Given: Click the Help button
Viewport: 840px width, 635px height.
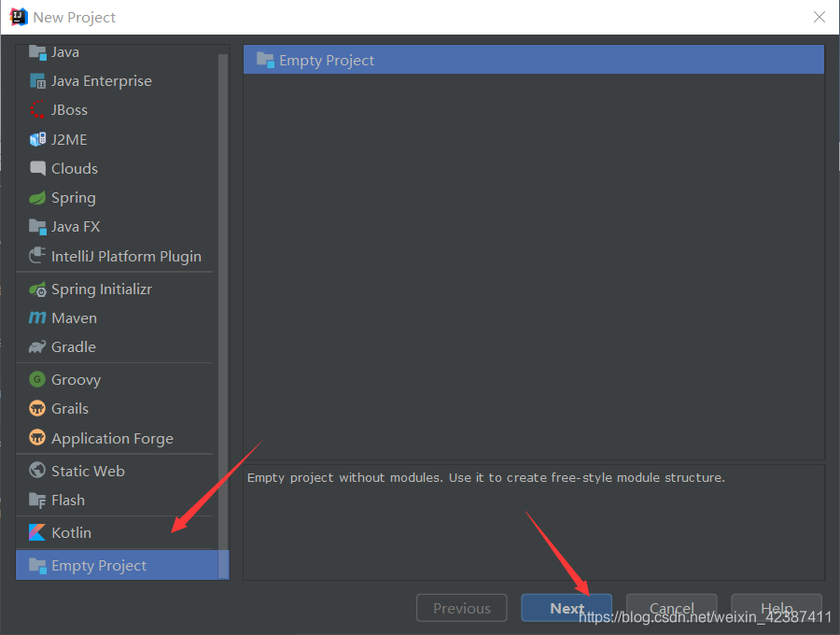Looking at the screenshot, I should tap(777, 608).
